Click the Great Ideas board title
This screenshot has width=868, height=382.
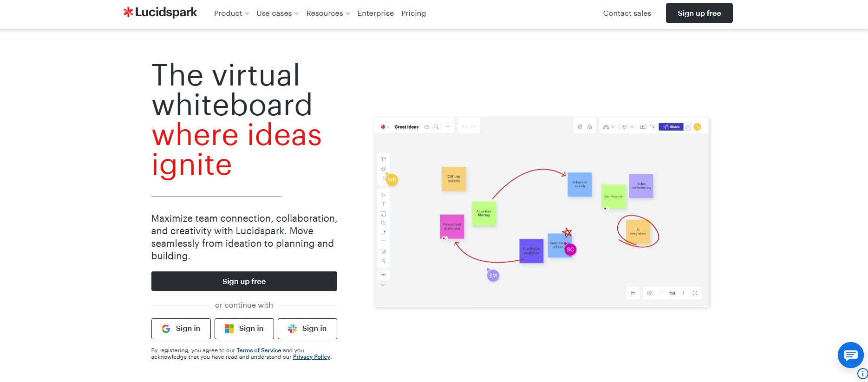pyautogui.click(x=406, y=127)
